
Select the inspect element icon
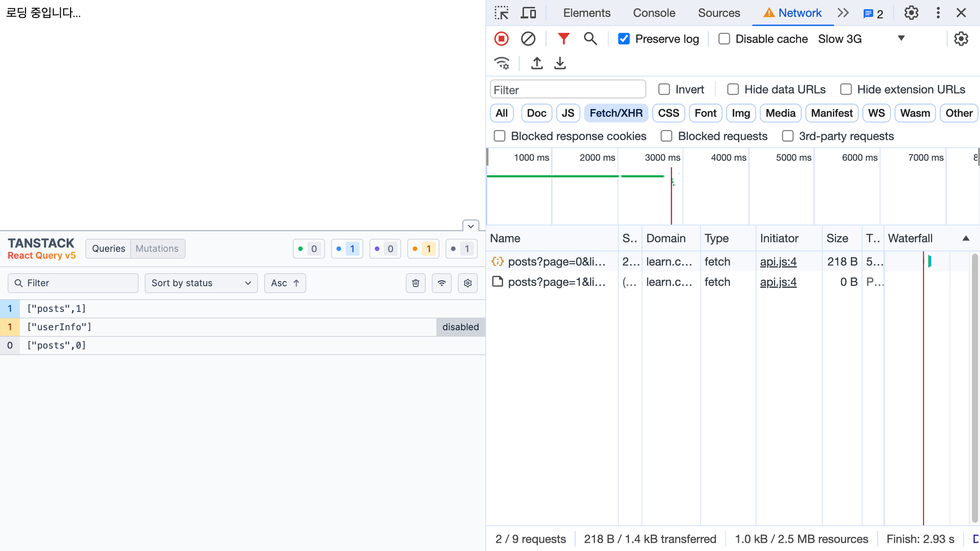click(501, 13)
